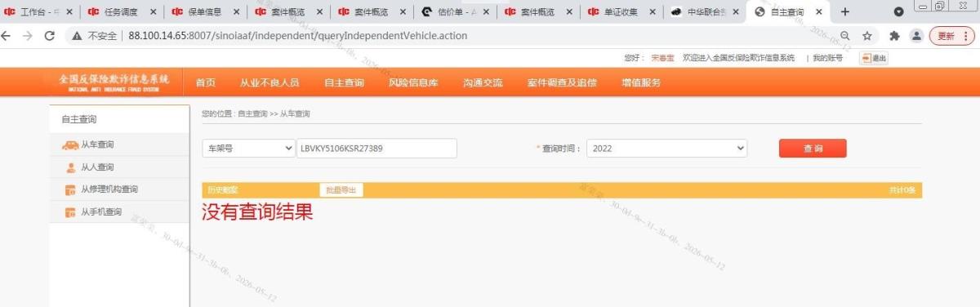Open the 从业不良人员 nav menu
Image resolution: width=980 pixels, height=307 pixels.
click(269, 82)
